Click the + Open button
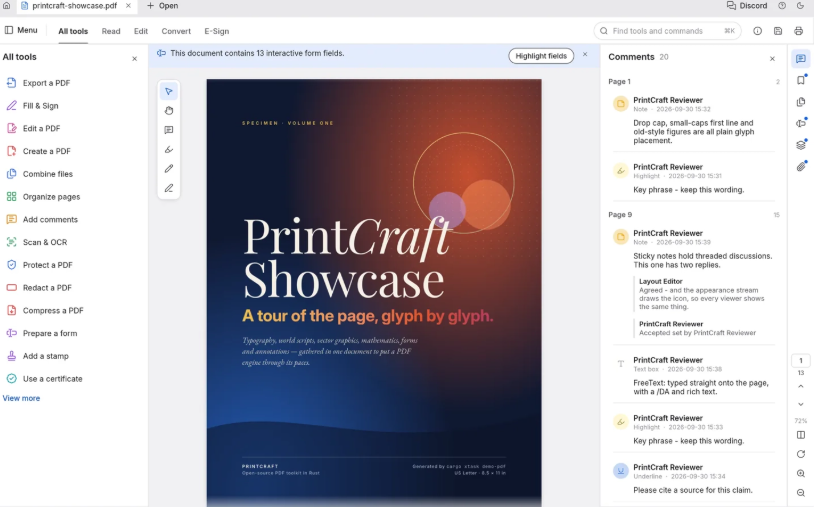This screenshot has height=519, width=814. point(162,6)
